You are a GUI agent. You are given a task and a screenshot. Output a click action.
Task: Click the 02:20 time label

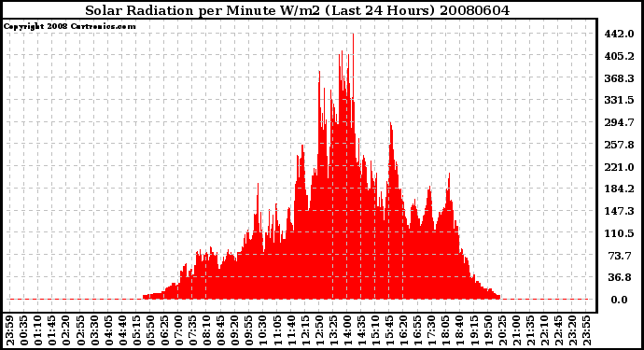(66, 330)
